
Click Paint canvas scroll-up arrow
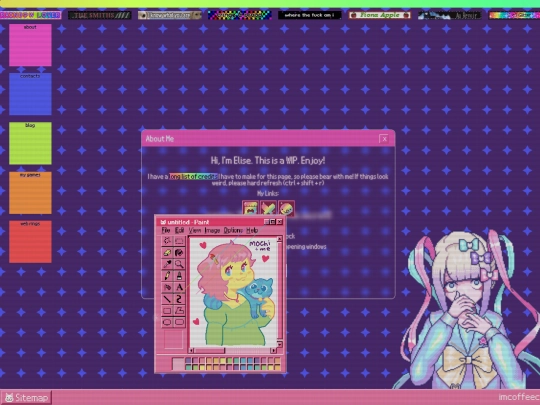click(279, 239)
